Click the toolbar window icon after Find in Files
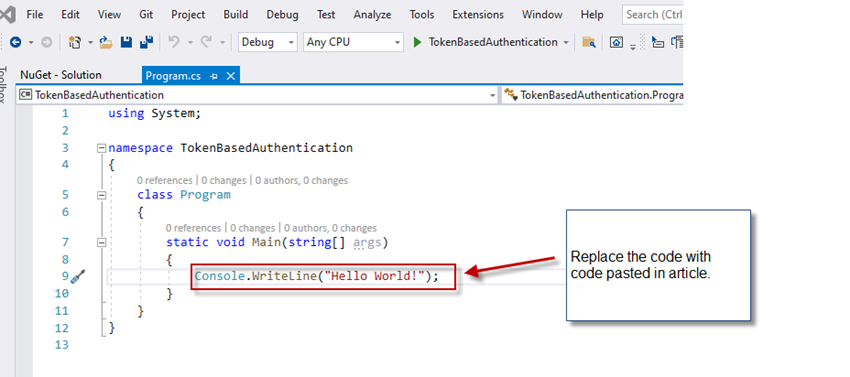 pyautogui.click(x=616, y=42)
